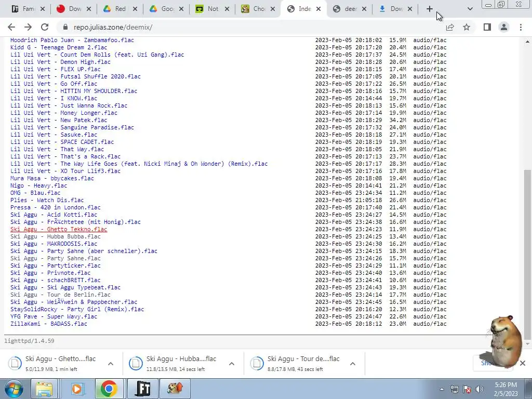Close the 'Cho' tab
The image size is (532, 399).
click(x=273, y=9)
